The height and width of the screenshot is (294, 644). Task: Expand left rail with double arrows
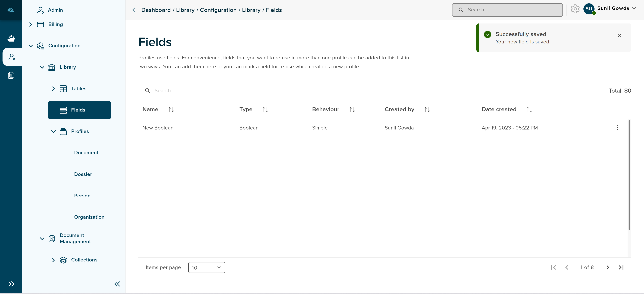coord(11,284)
